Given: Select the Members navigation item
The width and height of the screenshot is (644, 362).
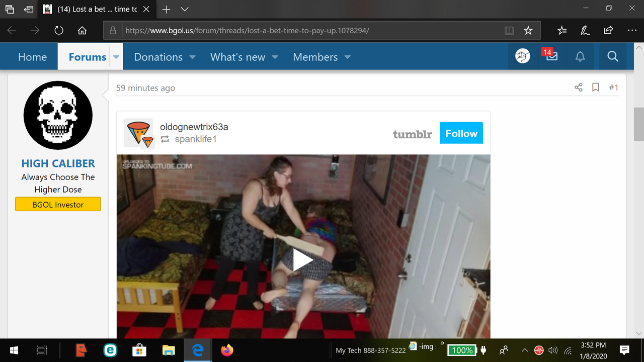Looking at the screenshot, I should pos(315,57).
